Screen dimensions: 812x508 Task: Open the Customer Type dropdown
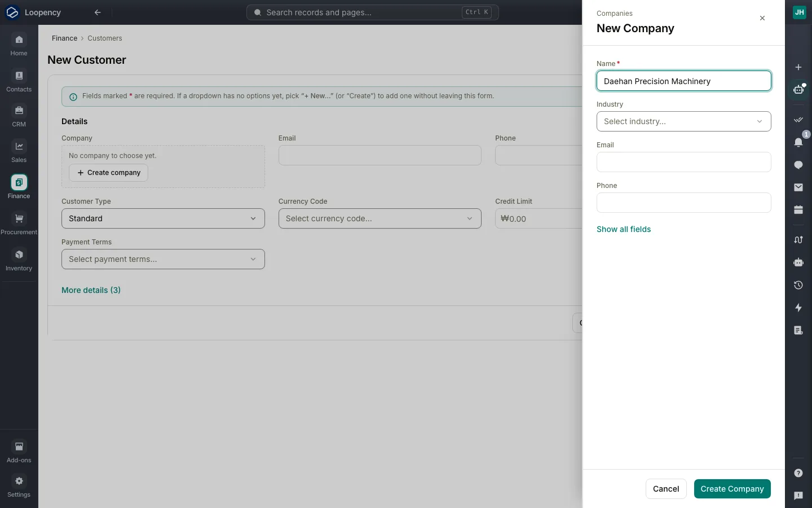[x=163, y=218]
